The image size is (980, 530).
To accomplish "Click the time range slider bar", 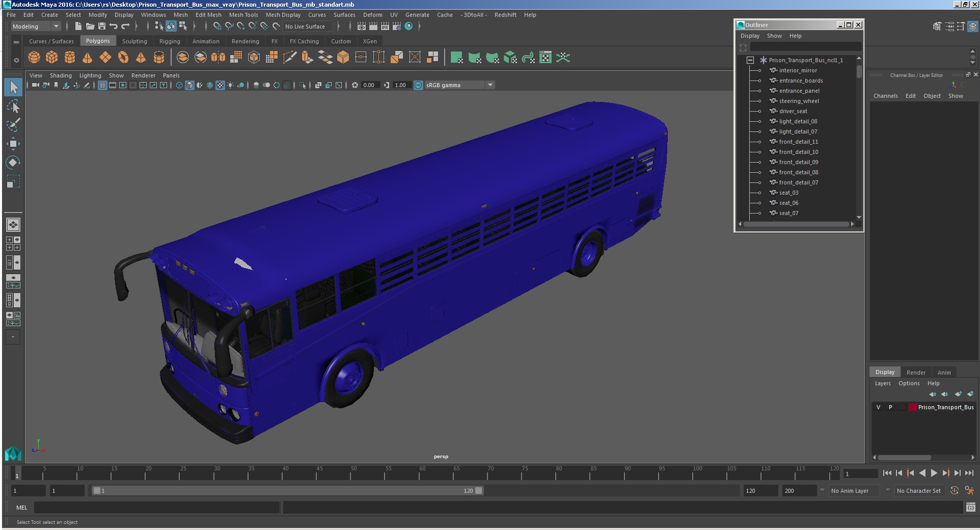I will (287, 490).
